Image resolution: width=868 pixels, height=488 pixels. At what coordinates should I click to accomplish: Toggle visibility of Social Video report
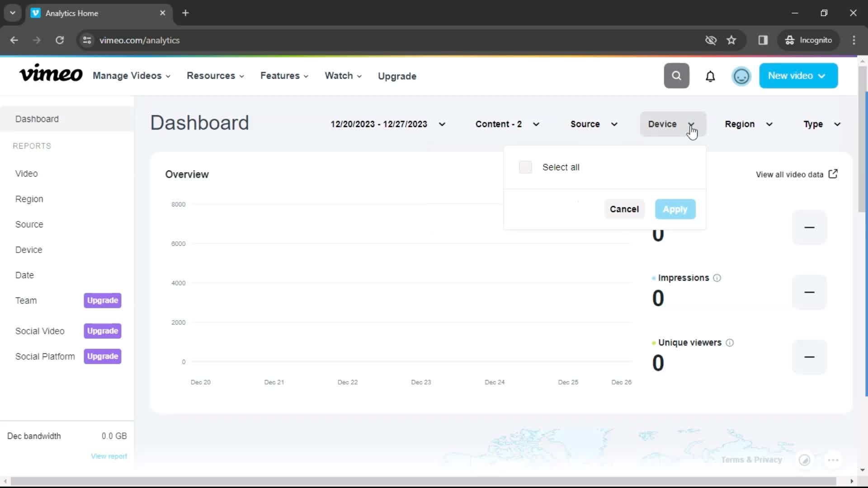coord(39,331)
